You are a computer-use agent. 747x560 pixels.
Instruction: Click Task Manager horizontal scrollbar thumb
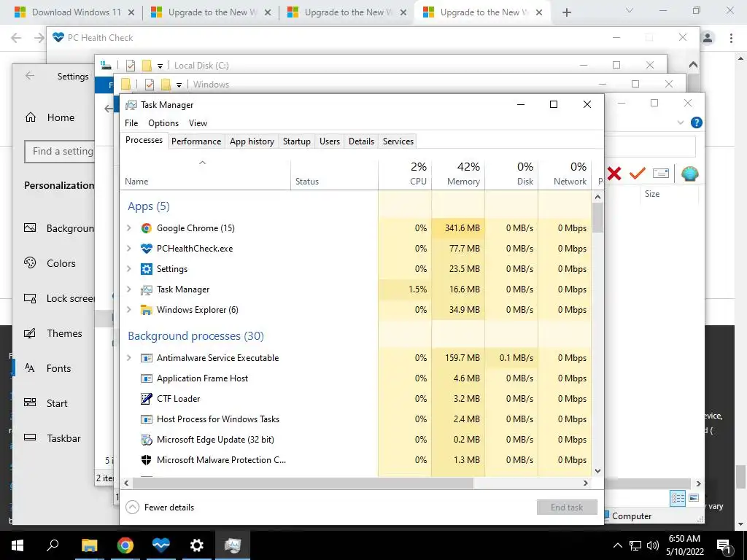tap(303, 483)
